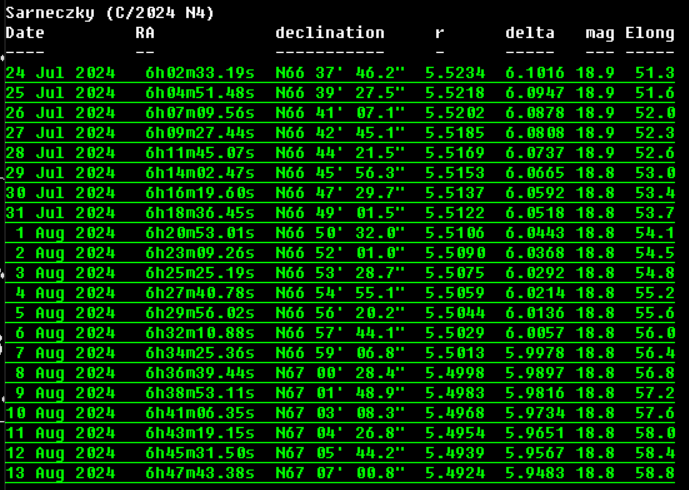The height and width of the screenshot is (490, 689).
Task: Select the 7 Aug 2024 row
Action: click(x=340, y=353)
